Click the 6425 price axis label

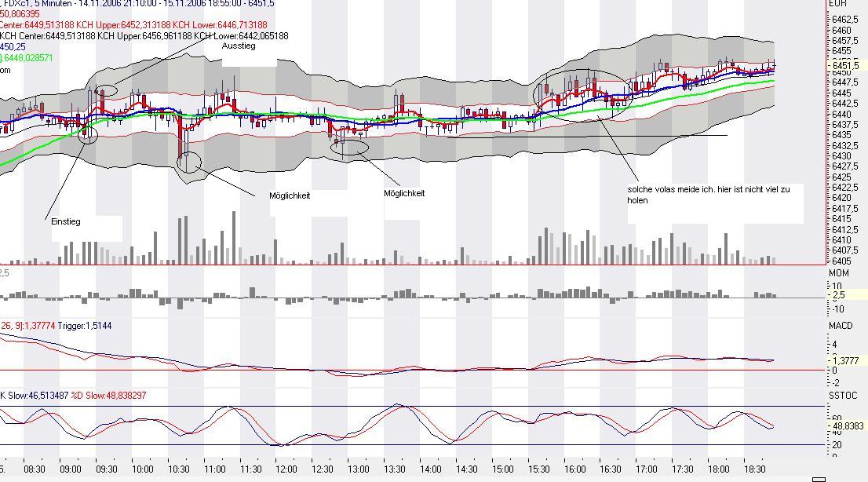click(841, 177)
